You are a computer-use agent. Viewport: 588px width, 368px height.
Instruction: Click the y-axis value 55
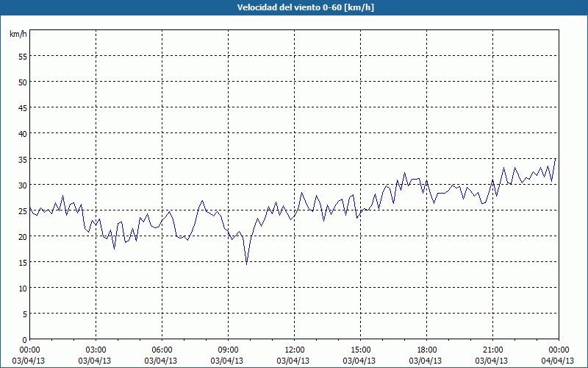pyautogui.click(x=23, y=57)
